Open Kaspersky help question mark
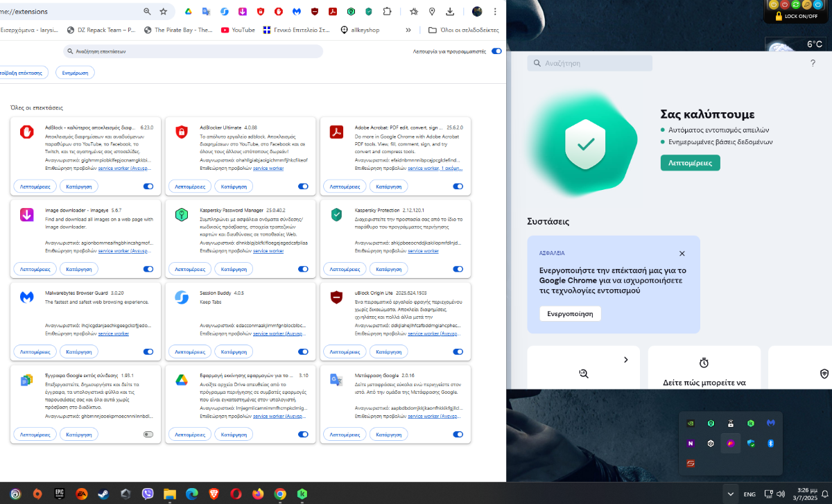Image resolution: width=832 pixels, height=504 pixels. 813,63
